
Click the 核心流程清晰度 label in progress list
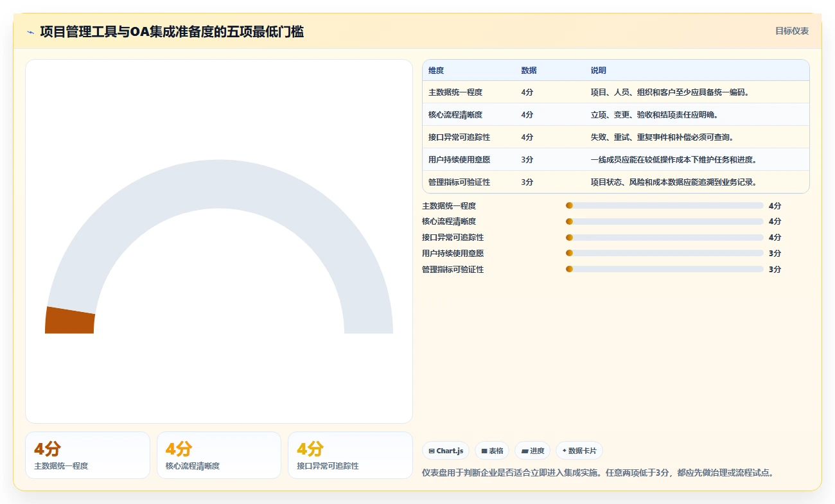tap(449, 222)
